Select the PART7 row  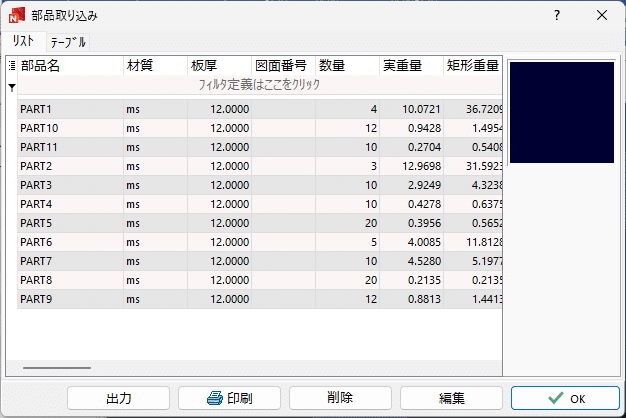tap(260, 261)
